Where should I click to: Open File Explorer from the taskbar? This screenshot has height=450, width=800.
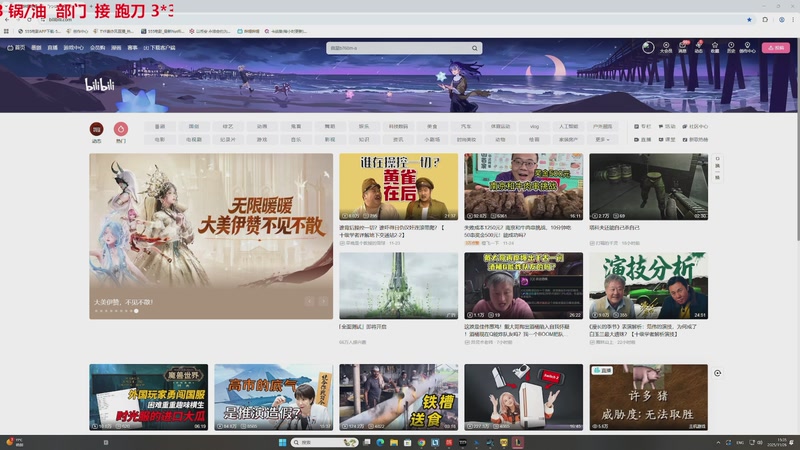(x=394, y=442)
